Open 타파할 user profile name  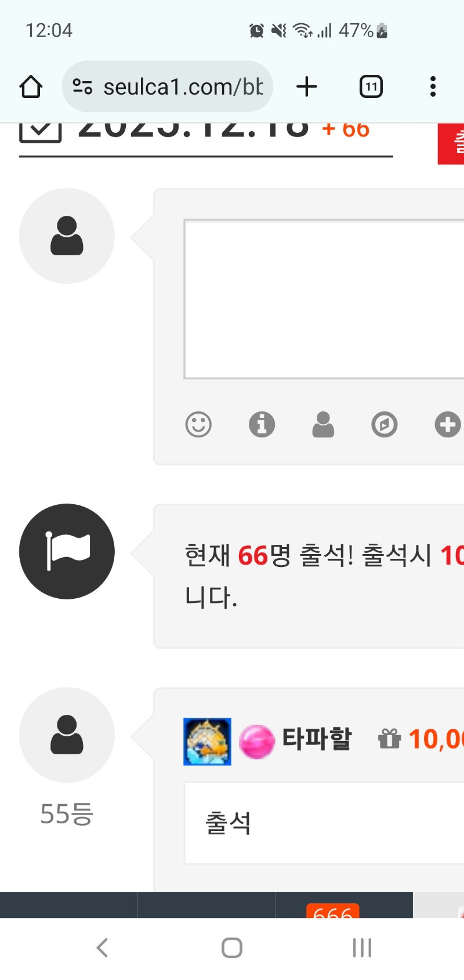(317, 739)
